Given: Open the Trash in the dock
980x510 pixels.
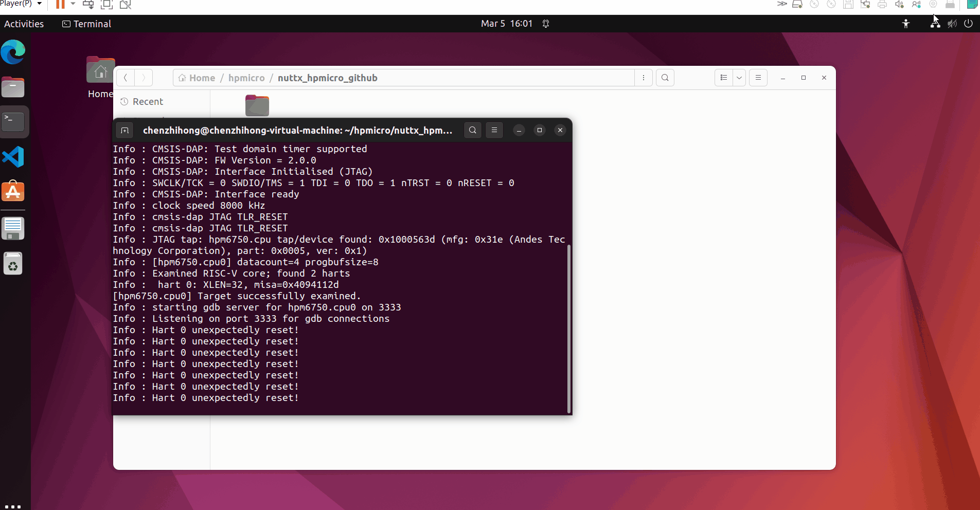Looking at the screenshot, I should pos(13,264).
